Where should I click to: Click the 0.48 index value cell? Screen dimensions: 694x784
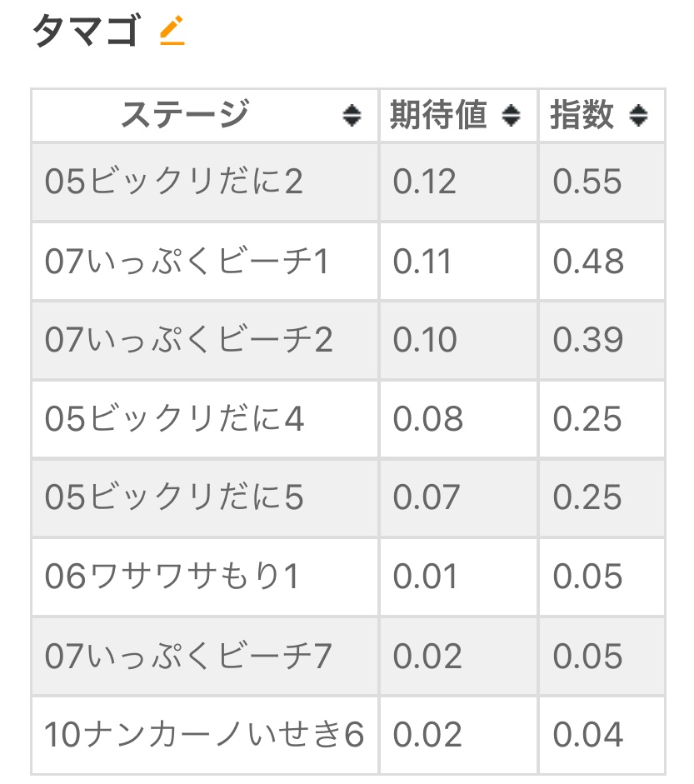point(587,261)
